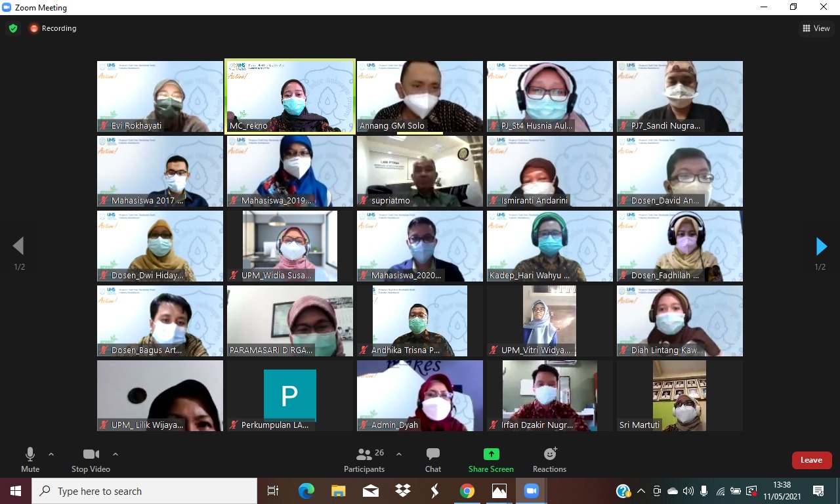Screen dimensions: 840x504
Task: Expand audio options arrow beside Mute
Action: pyautogui.click(x=51, y=454)
